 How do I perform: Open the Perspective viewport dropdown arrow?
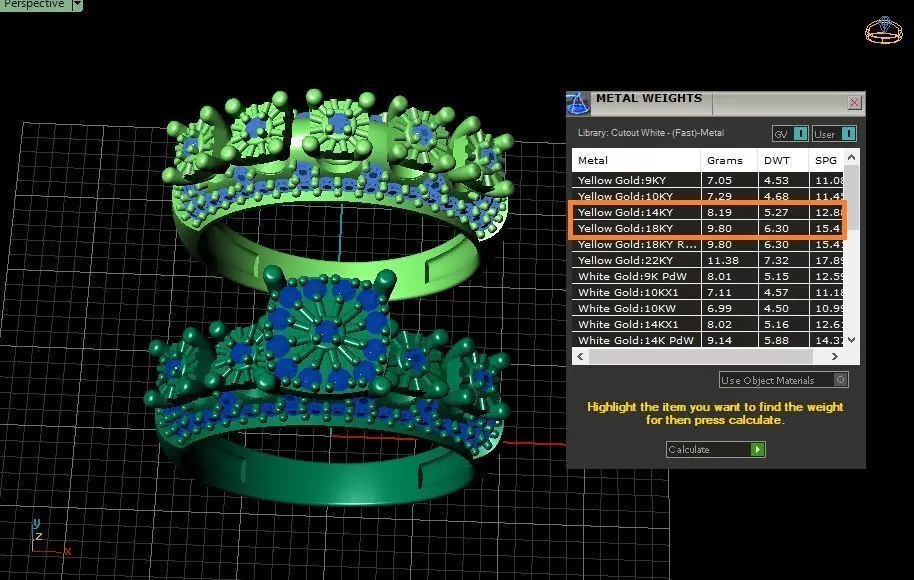click(x=78, y=5)
